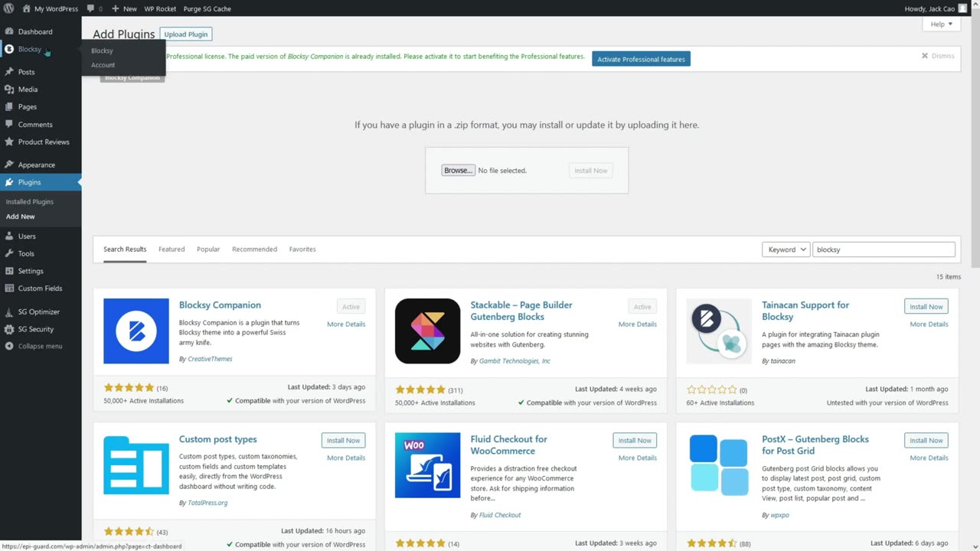Viewport: 980px width, 551px height.
Task: Click the Stackable plugin logo
Action: coord(427,331)
